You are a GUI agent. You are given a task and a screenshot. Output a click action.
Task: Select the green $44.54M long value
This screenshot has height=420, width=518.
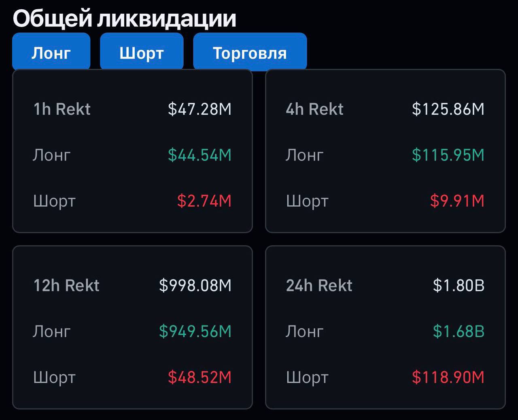coord(200,154)
